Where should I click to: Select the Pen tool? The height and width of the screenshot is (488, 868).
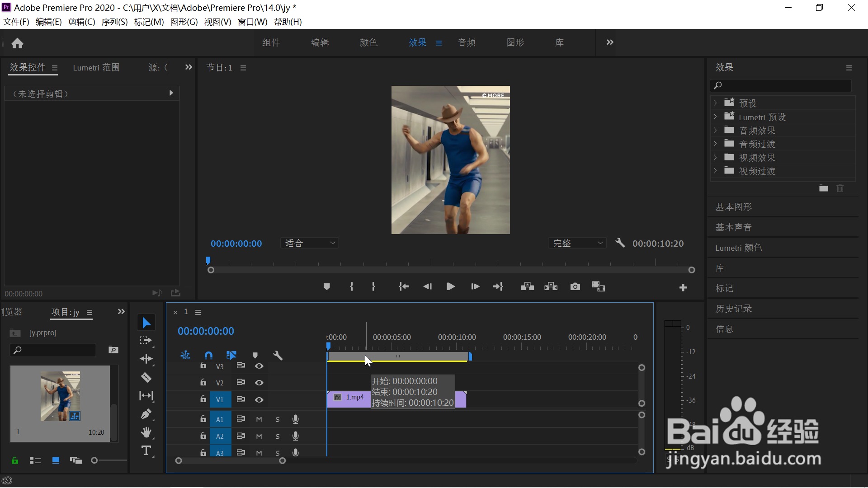click(146, 414)
